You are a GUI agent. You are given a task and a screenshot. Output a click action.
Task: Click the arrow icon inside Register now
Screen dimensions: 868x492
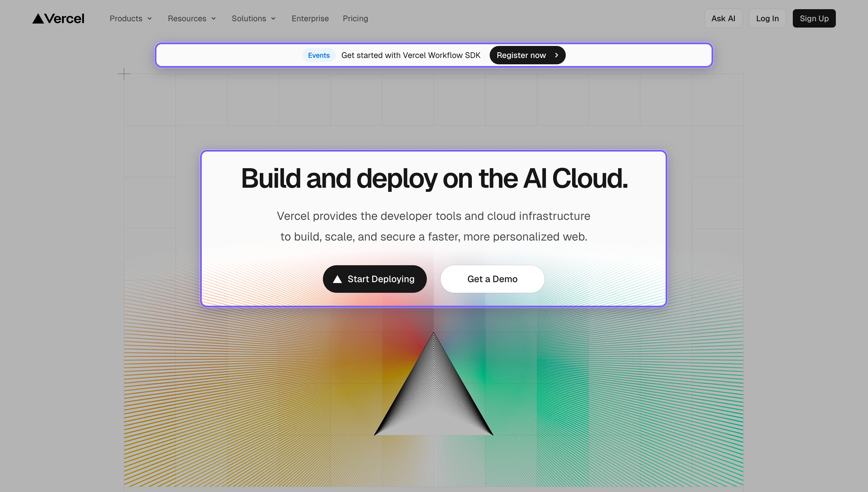tap(557, 55)
